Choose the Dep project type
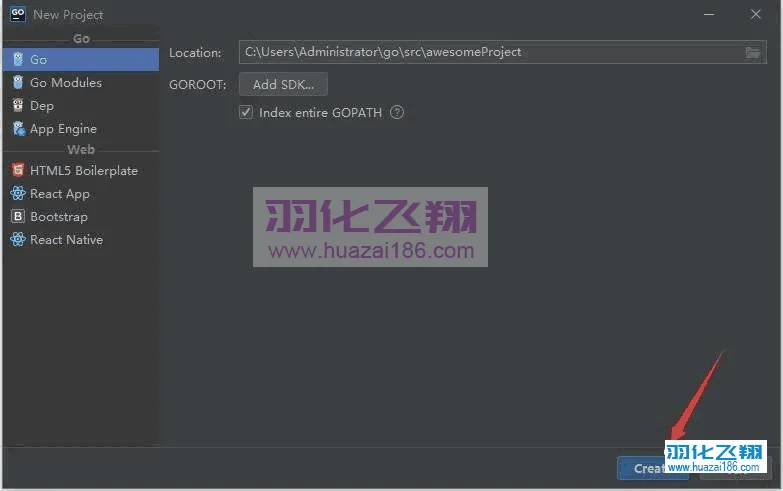The width and height of the screenshot is (783, 491). [x=81, y=105]
